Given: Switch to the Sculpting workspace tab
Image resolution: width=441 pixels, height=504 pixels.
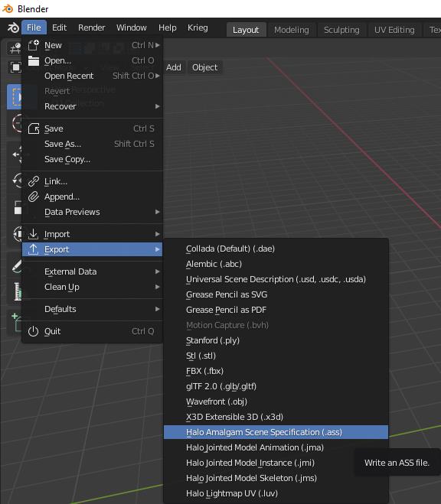Looking at the screenshot, I should pyautogui.click(x=341, y=30).
